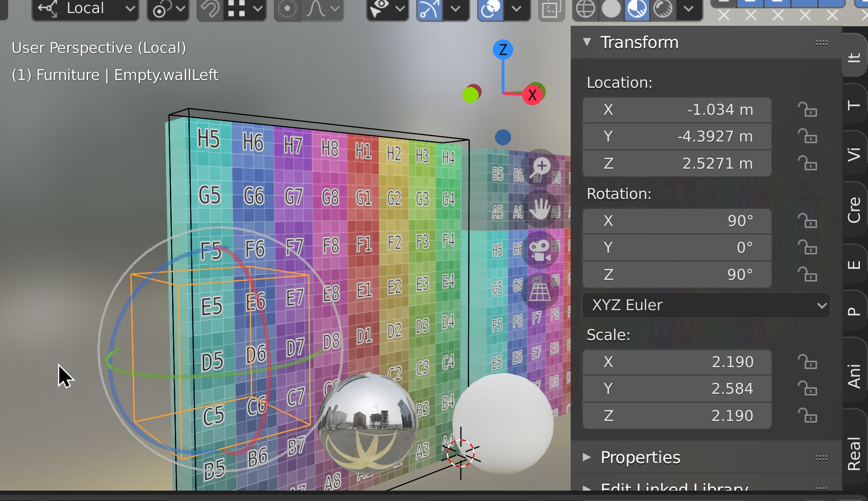Image resolution: width=868 pixels, height=501 pixels.
Task: Click the pan view hand gizmo
Action: tap(540, 208)
